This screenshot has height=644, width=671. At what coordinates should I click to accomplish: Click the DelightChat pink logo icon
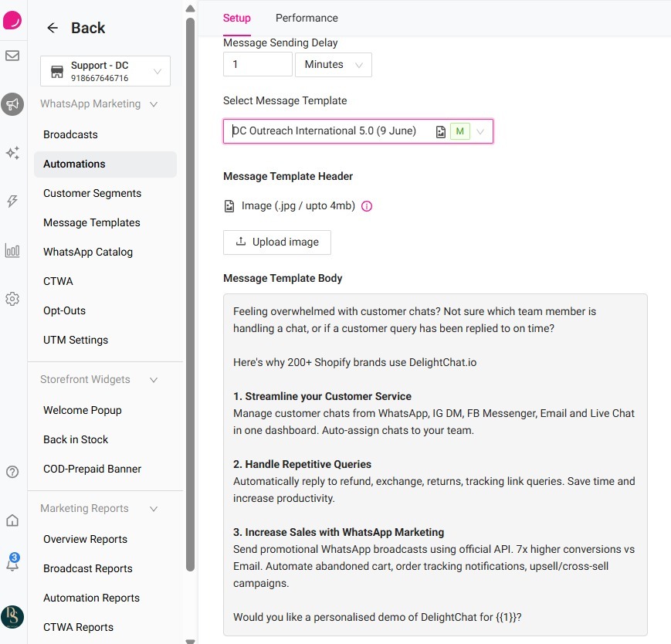[12, 20]
